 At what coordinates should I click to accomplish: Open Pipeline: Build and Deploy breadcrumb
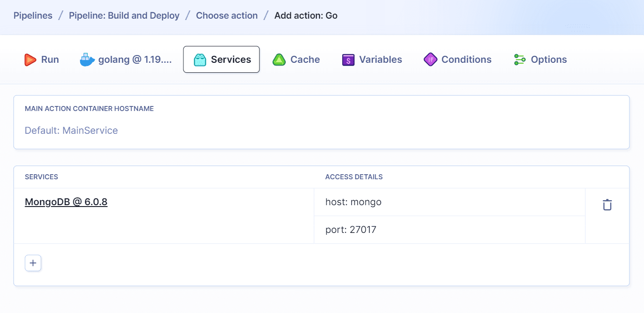[x=124, y=15]
